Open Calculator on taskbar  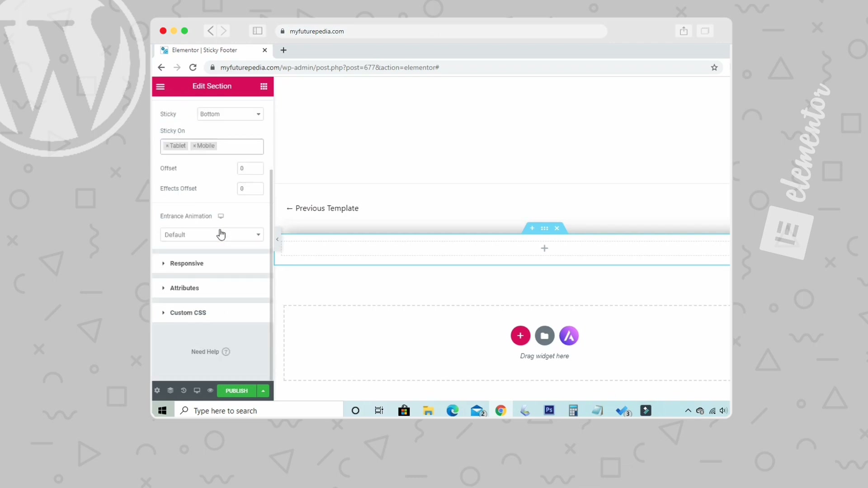point(573,410)
